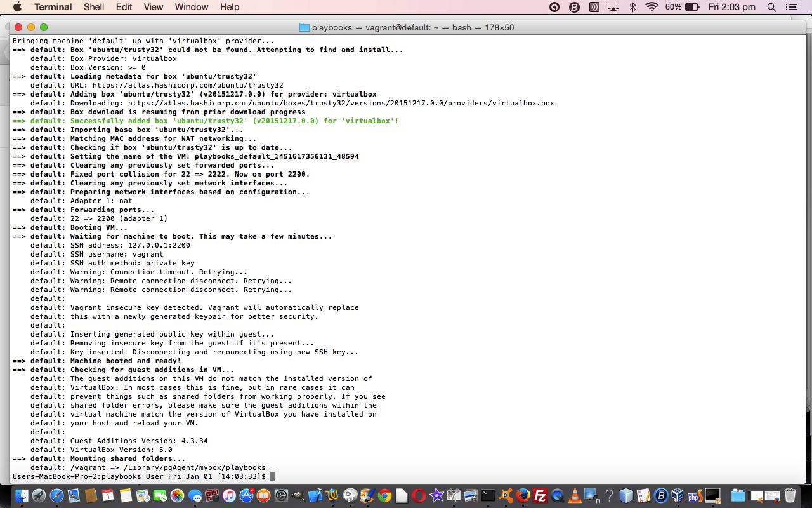Click the box download URL ending virtualbox.box
Screen dimensions: 812x508
(292, 103)
